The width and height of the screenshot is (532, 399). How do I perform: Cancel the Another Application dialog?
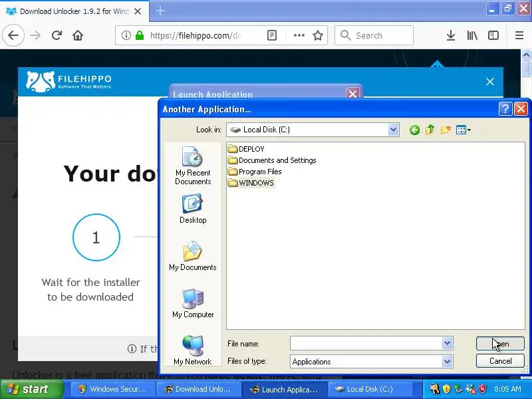pyautogui.click(x=500, y=361)
